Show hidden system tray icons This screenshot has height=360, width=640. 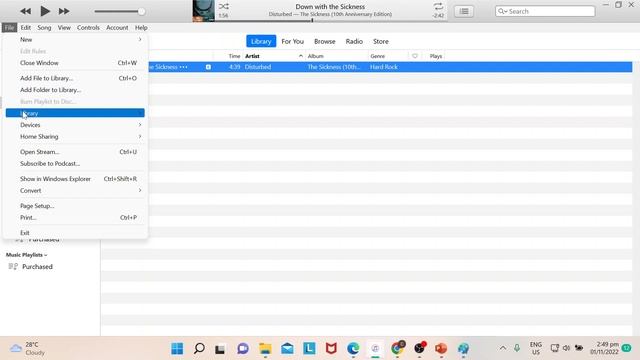point(503,348)
